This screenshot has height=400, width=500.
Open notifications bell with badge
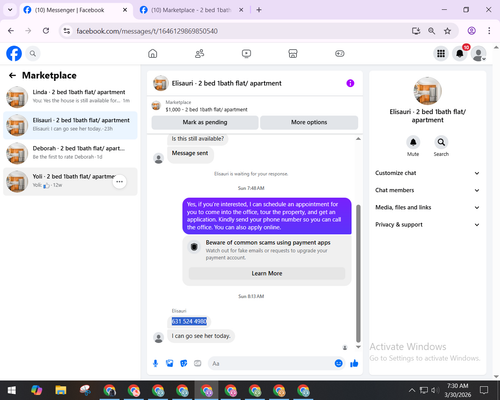460,53
